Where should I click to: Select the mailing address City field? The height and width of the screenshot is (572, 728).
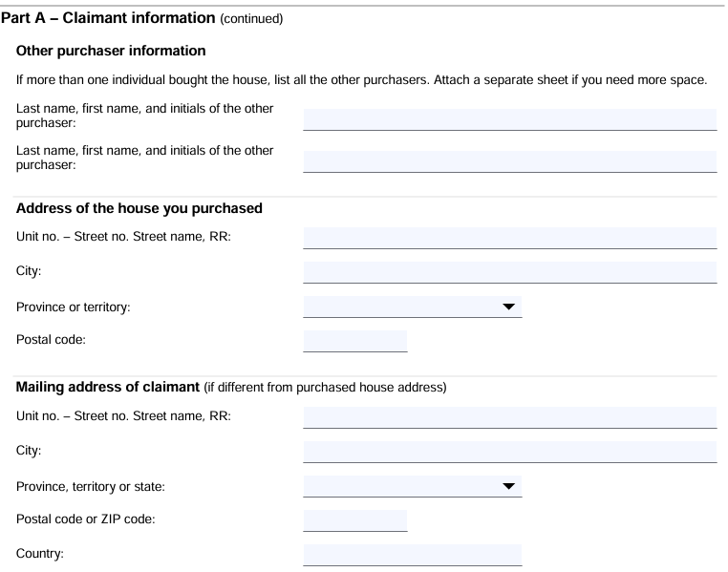coord(509,451)
